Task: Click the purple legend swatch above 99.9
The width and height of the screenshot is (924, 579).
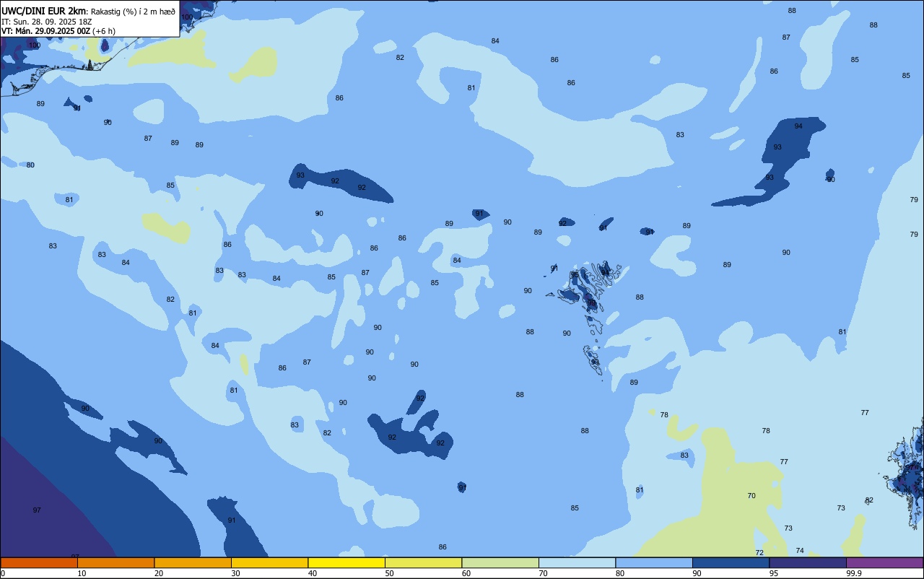Action: (884, 562)
